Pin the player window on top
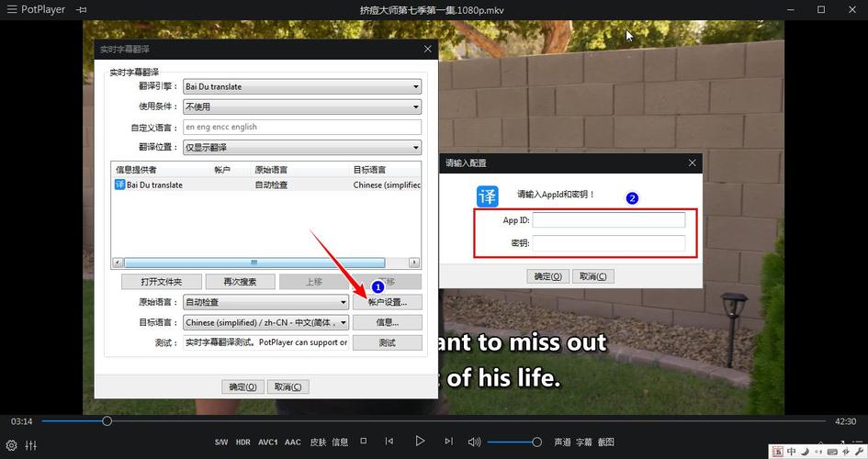 [82, 10]
